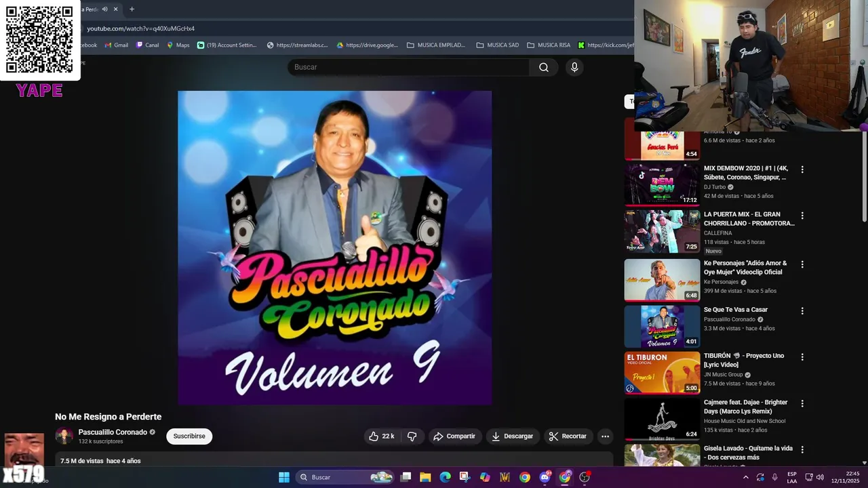Open OBS Studio from the taskbar
Screen dimensions: 868x488
click(x=585, y=477)
